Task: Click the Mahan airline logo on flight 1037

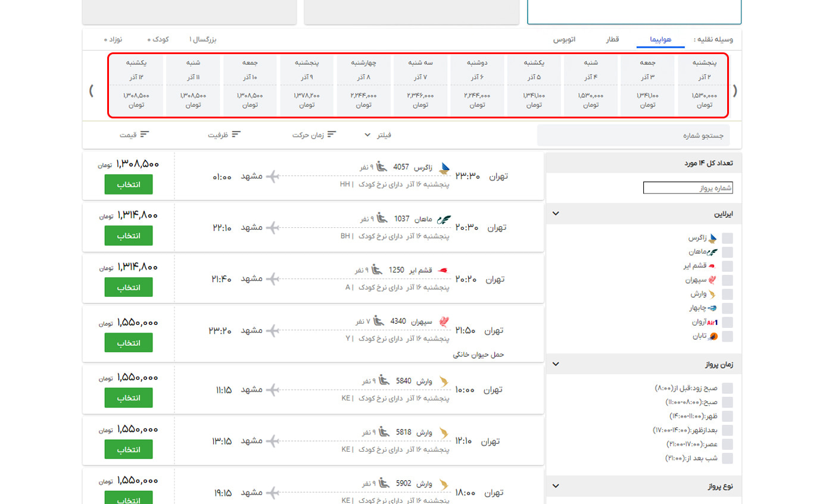Action: point(444,220)
